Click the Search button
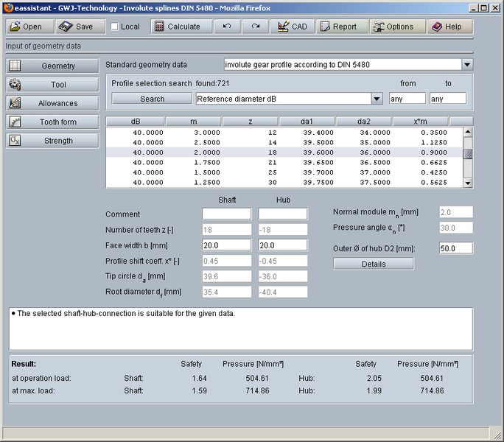This screenshot has height=442, width=504. tap(152, 99)
